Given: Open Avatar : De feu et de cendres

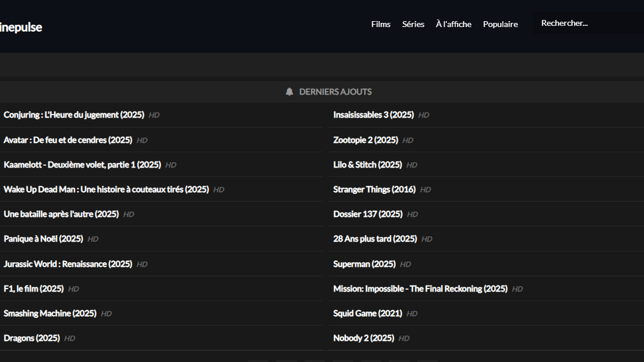Looking at the screenshot, I should [x=68, y=140].
